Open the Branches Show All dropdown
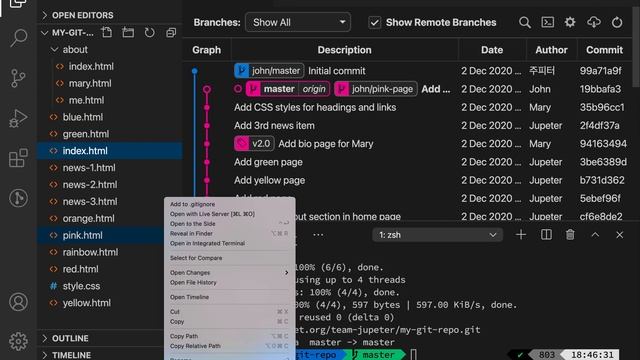Screen dimensions: 640x360 point(298,22)
